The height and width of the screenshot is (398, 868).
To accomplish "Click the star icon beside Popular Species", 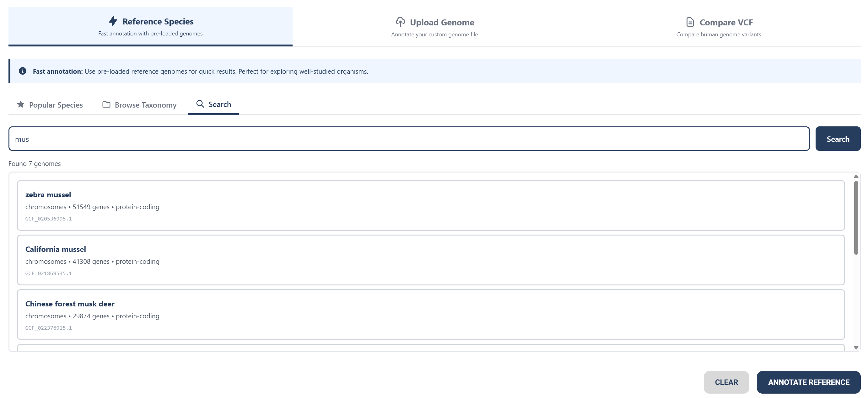I will [x=20, y=104].
